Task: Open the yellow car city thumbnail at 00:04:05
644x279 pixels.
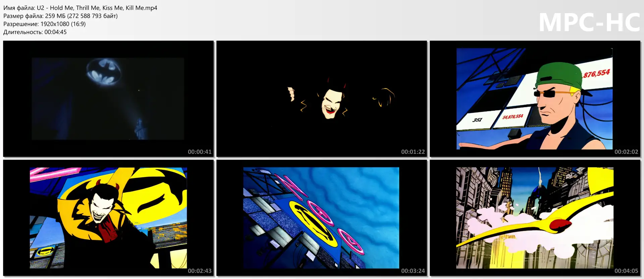Action: coord(535,218)
